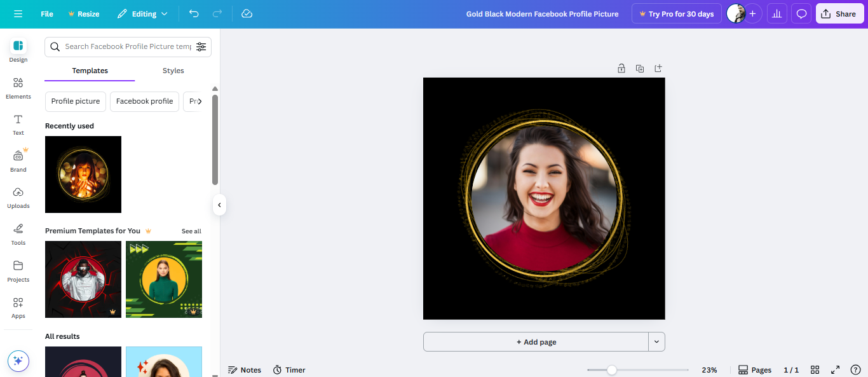Expand the Add page dropdown arrow
The image size is (868, 377).
click(656, 341)
